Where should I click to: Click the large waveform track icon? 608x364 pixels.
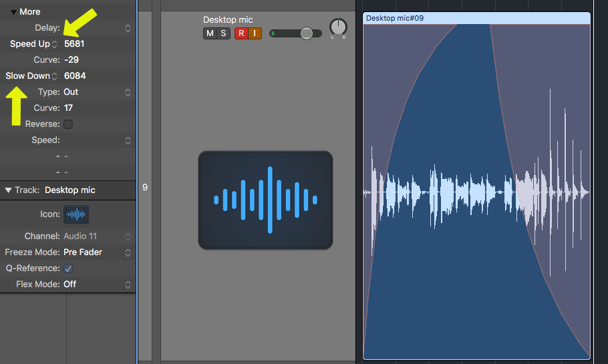265,200
